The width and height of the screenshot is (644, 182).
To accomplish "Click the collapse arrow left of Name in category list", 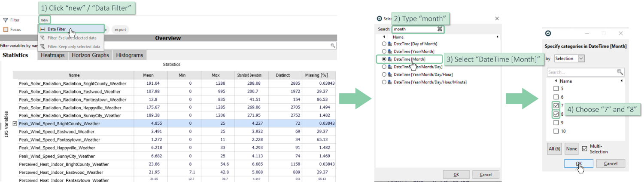I will (556, 81).
